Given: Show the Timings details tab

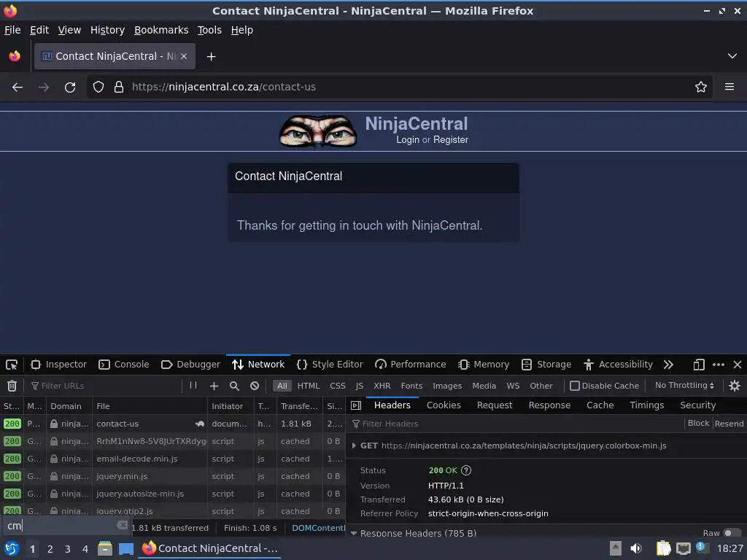Looking at the screenshot, I should (x=646, y=405).
